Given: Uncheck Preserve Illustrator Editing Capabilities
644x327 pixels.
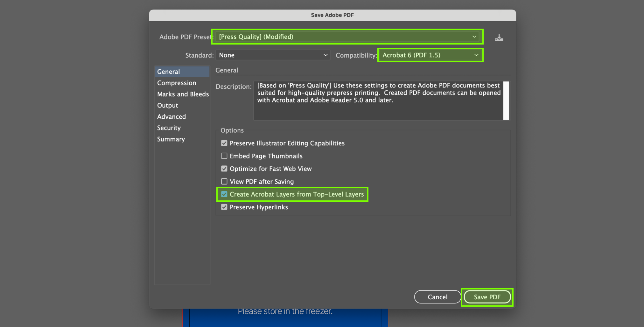Looking at the screenshot, I should point(224,143).
